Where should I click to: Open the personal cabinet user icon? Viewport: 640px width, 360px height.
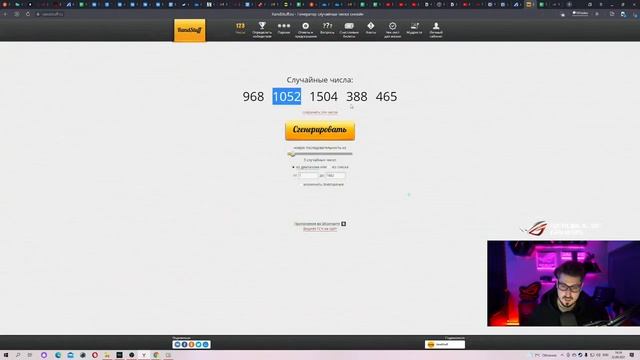click(x=436, y=30)
